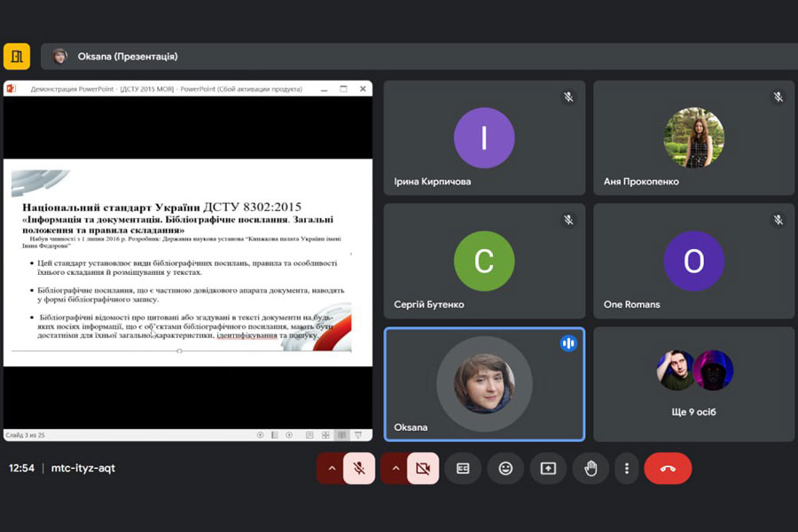Open the three-dot more options menu
Screen dimensions: 798x532
627,468
